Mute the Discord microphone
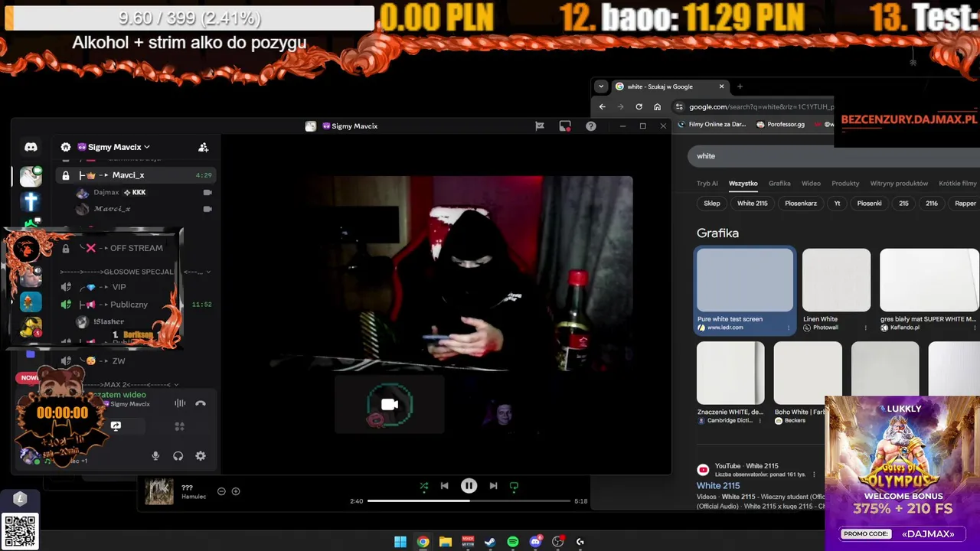 coord(155,456)
